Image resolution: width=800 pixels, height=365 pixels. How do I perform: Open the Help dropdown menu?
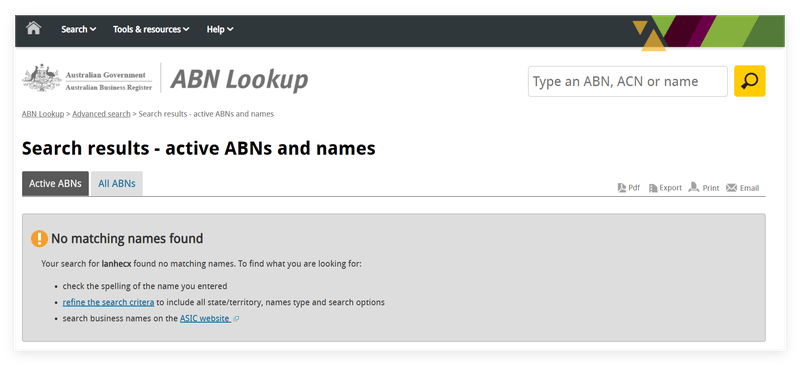(220, 30)
